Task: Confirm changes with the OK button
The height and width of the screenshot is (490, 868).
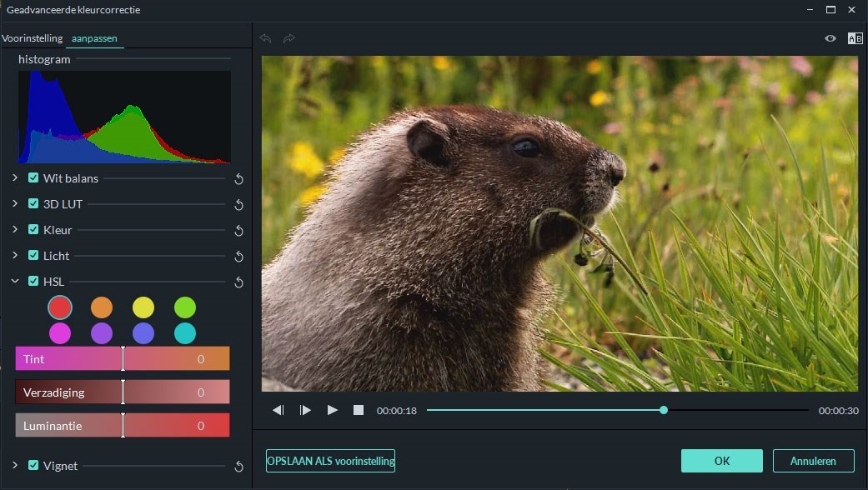Action: pyautogui.click(x=722, y=461)
